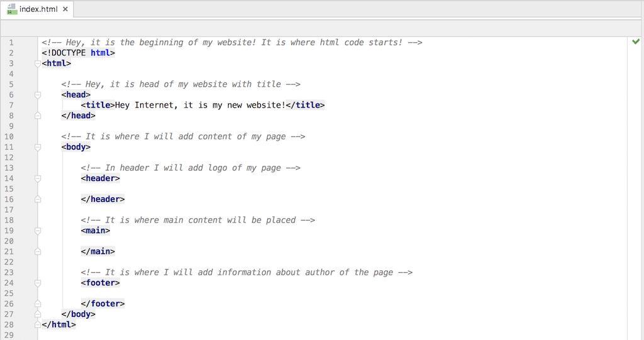Click the opening head tag
The height and width of the screenshot is (340, 644).
(76, 95)
